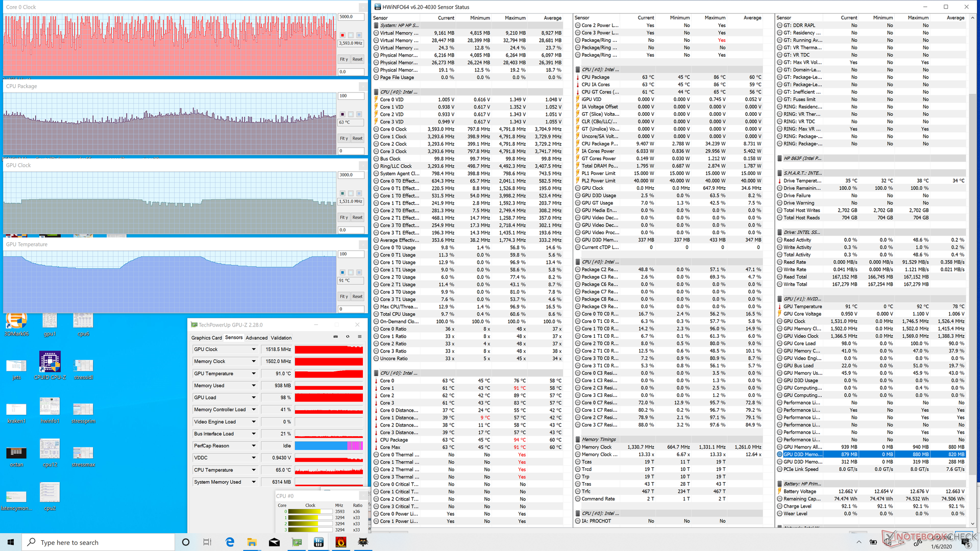The height and width of the screenshot is (551, 980).
Task: Click Microsoft Edge taskbar icon
Action: pyautogui.click(x=230, y=542)
